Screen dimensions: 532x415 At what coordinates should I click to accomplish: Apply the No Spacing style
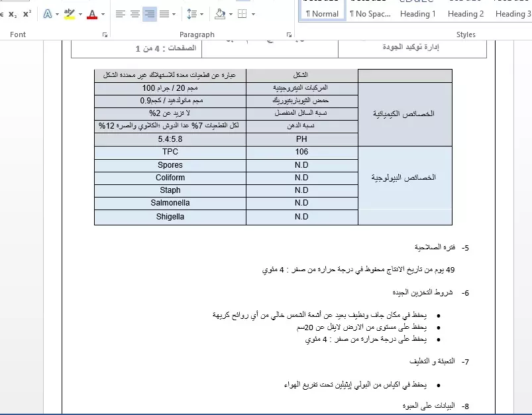coord(371,13)
